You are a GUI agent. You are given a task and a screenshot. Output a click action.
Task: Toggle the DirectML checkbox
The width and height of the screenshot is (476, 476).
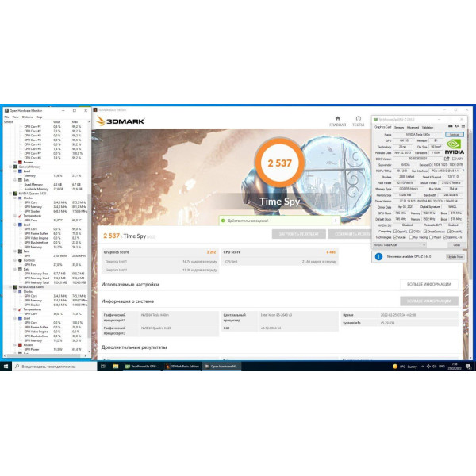pyautogui.click(x=449, y=232)
